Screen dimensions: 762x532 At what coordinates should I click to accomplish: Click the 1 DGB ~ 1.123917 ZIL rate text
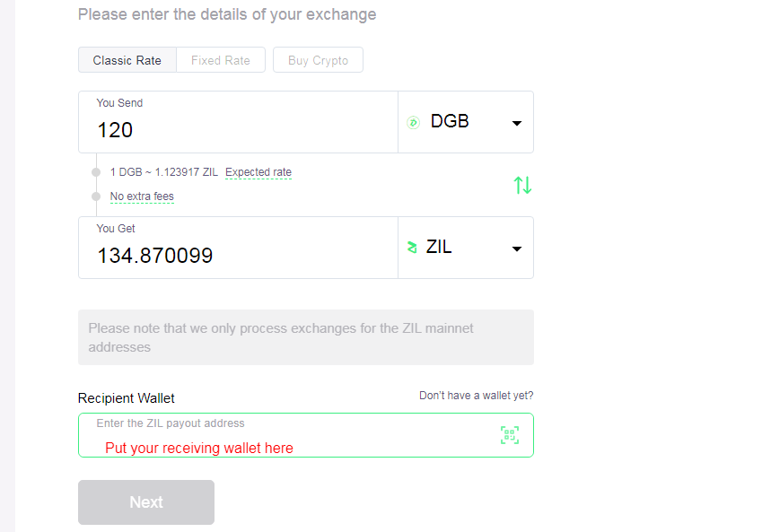[164, 172]
